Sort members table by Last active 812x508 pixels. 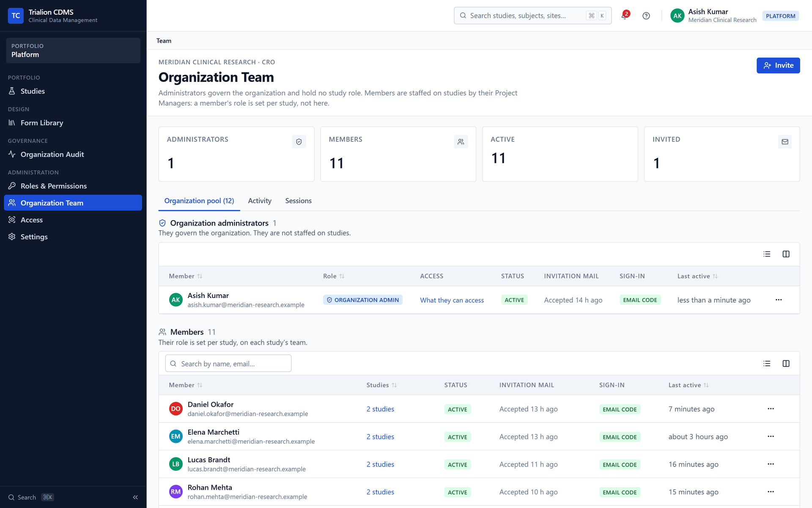click(x=689, y=385)
